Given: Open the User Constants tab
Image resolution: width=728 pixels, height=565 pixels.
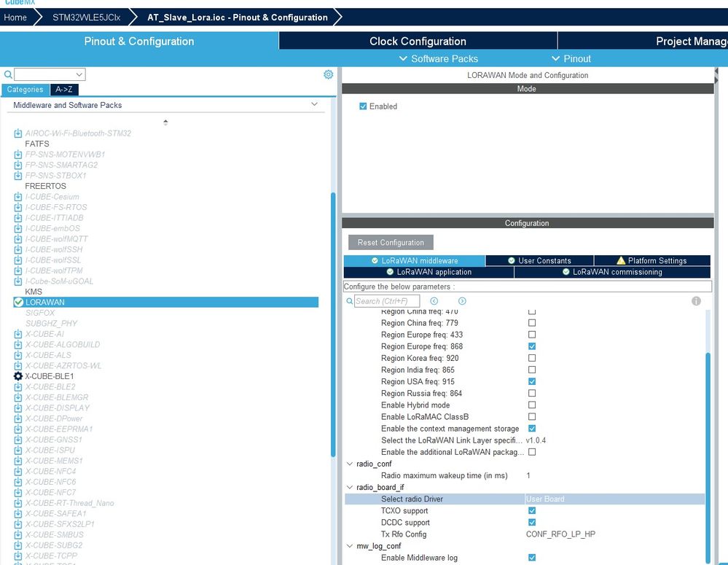Looking at the screenshot, I should tap(539, 261).
